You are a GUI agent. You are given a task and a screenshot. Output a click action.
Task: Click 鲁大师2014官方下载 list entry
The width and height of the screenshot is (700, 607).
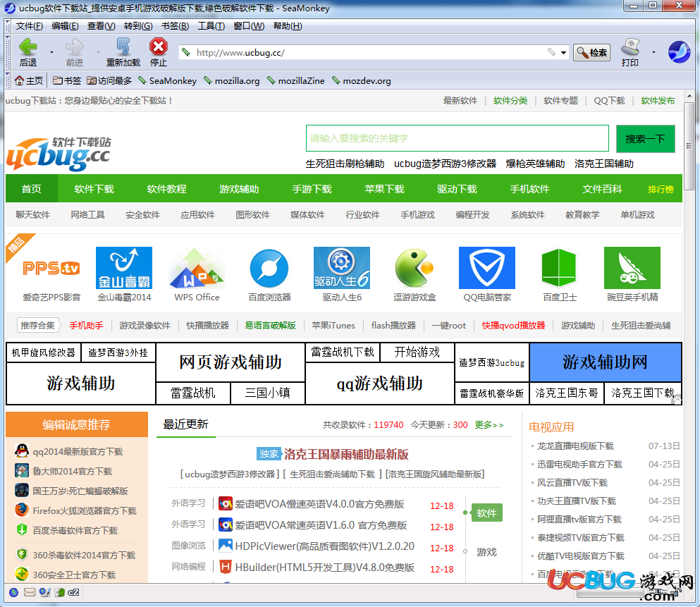[72, 471]
